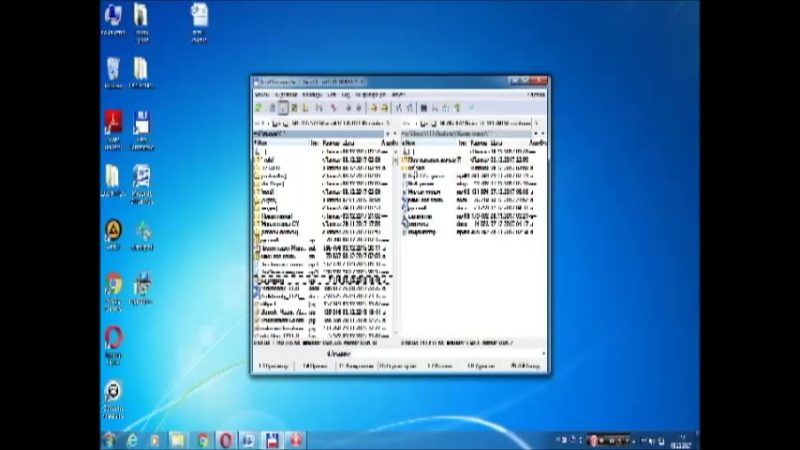
Task: Select the Word document desktop icon
Action: click(142, 184)
